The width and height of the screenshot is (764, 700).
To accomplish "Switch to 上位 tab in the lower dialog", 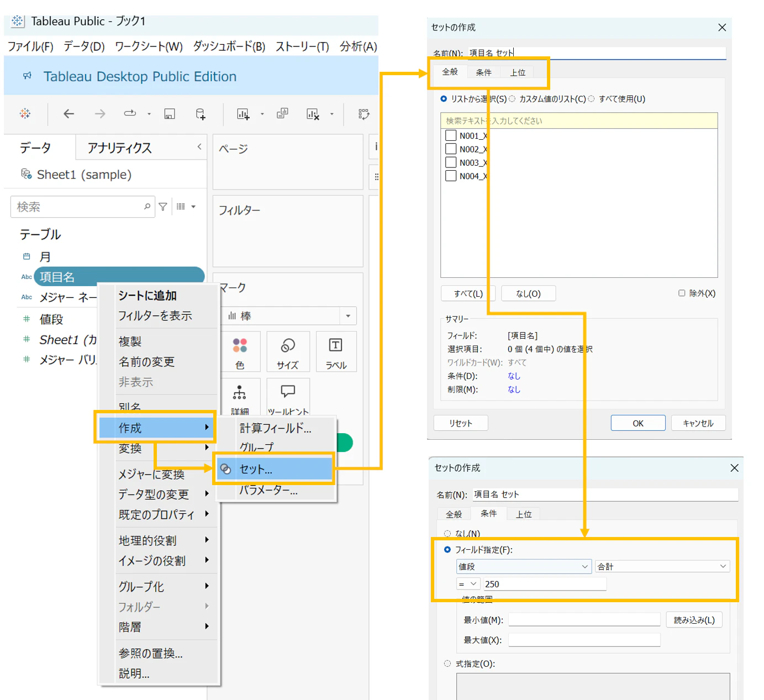I will click(x=524, y=514).
